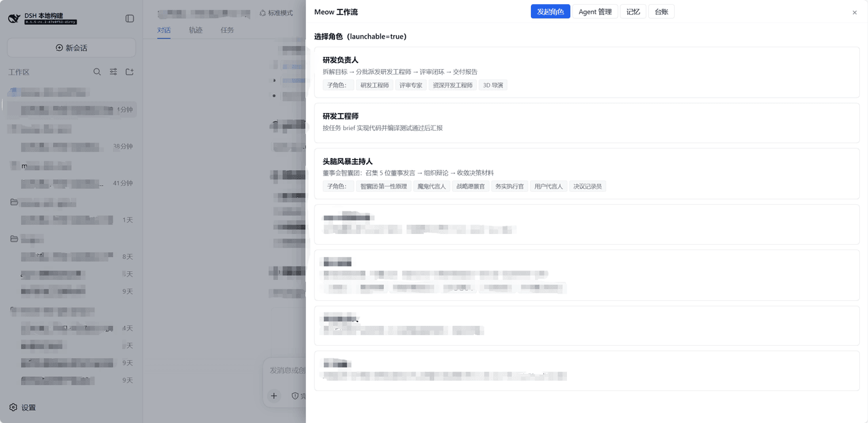The width and height of the screenshot is (868, 423).
Task: Switch to the 标准模式 mode selector
Action: (x=276, y=13)
